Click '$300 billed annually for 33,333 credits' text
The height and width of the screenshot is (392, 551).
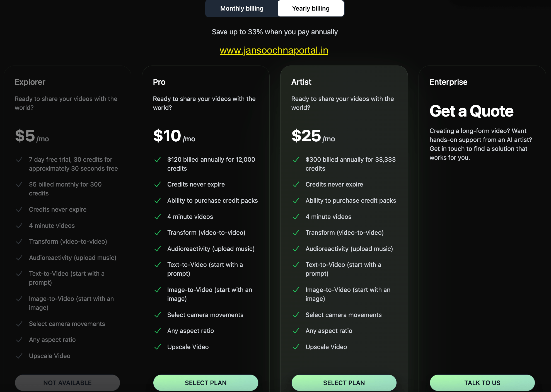(351, 164)
